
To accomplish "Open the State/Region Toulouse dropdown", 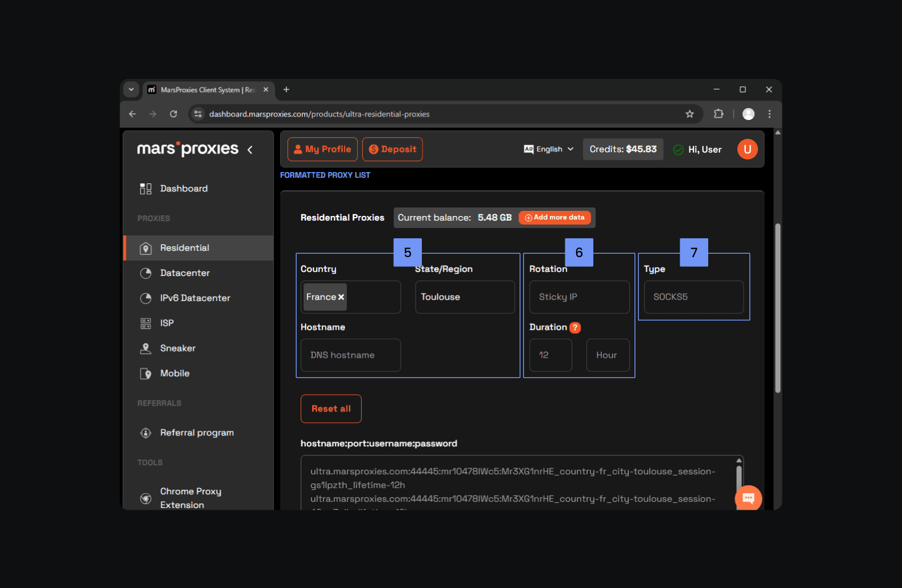I will 465,297.
